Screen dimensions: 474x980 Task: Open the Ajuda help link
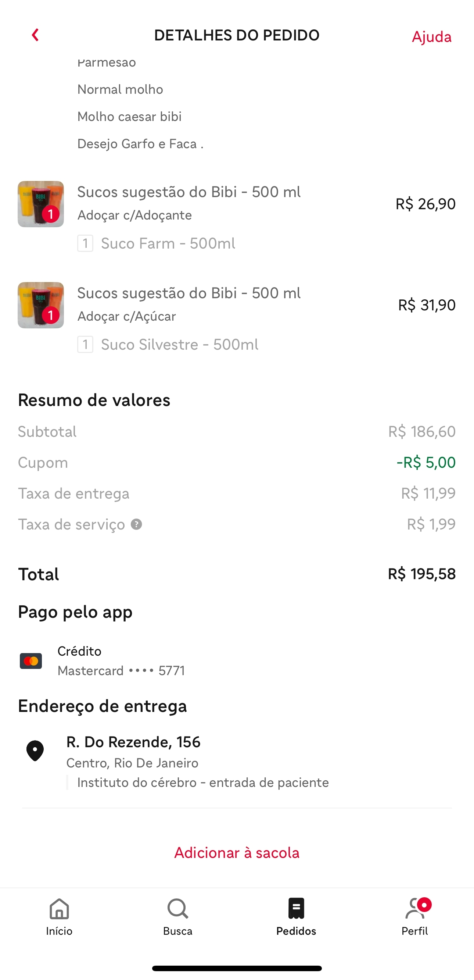431,37
